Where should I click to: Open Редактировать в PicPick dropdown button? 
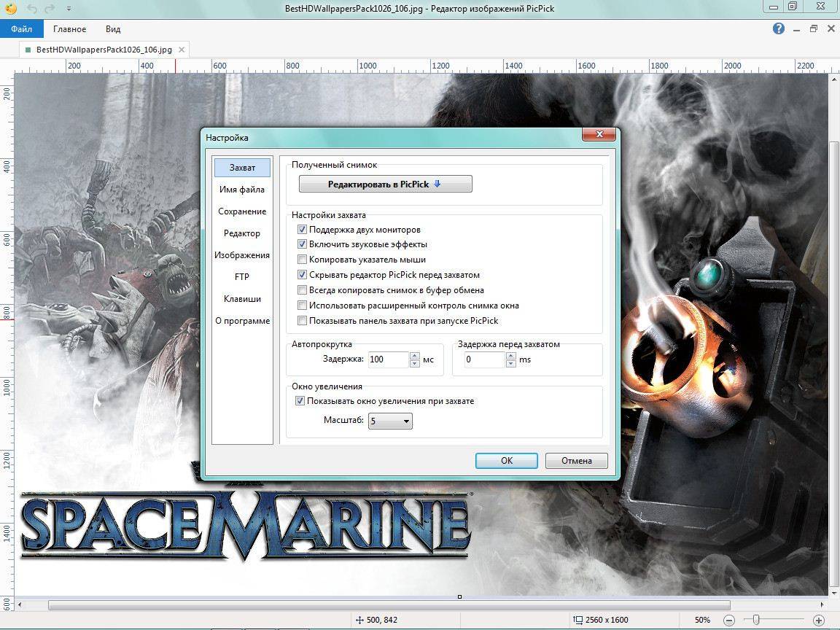pos(386,184)
